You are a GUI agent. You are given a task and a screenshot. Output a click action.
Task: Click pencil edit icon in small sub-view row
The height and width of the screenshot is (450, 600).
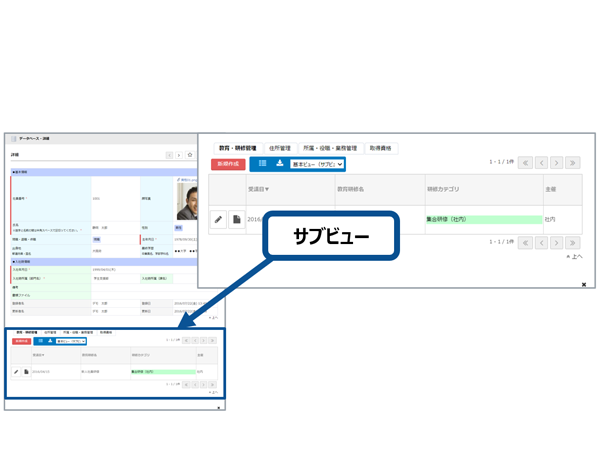16,372
